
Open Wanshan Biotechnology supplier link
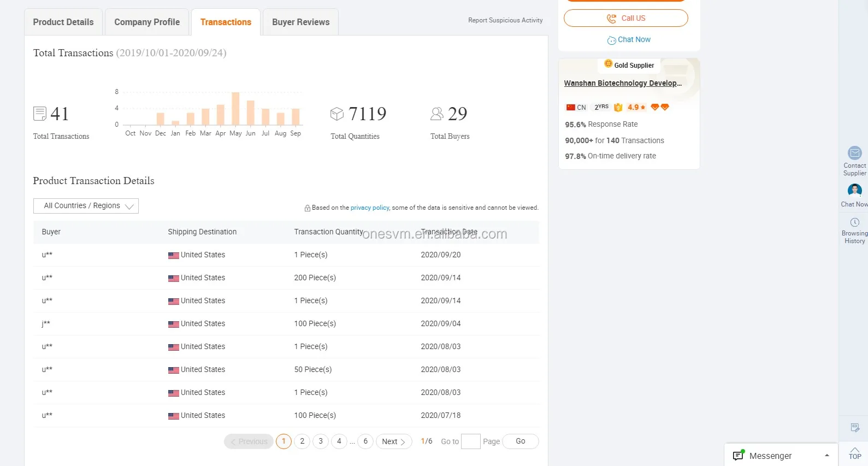(x=623, y=83)
